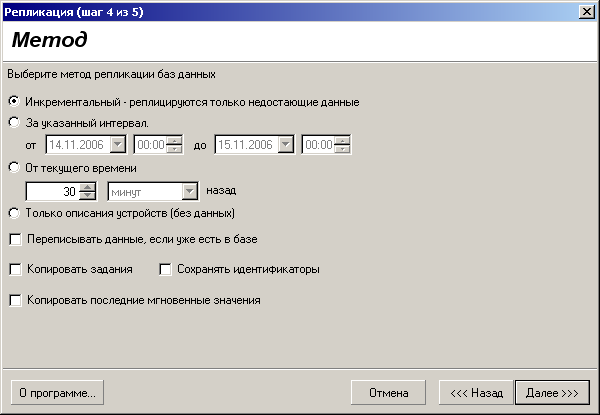
Task: Select the Инкрементальный replication method radio button
Action: 14,101
